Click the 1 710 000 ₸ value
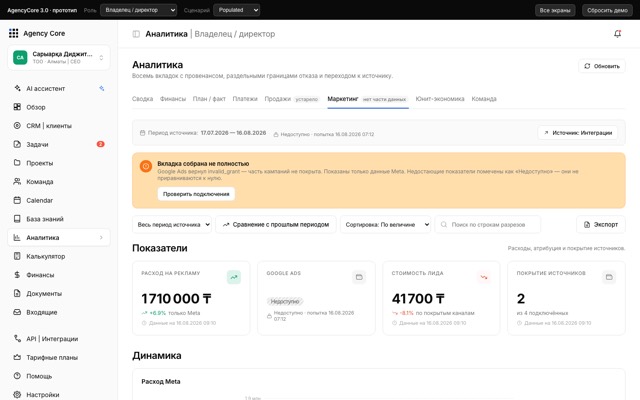Screen dimensions: 640x400 tap(176, 298)
